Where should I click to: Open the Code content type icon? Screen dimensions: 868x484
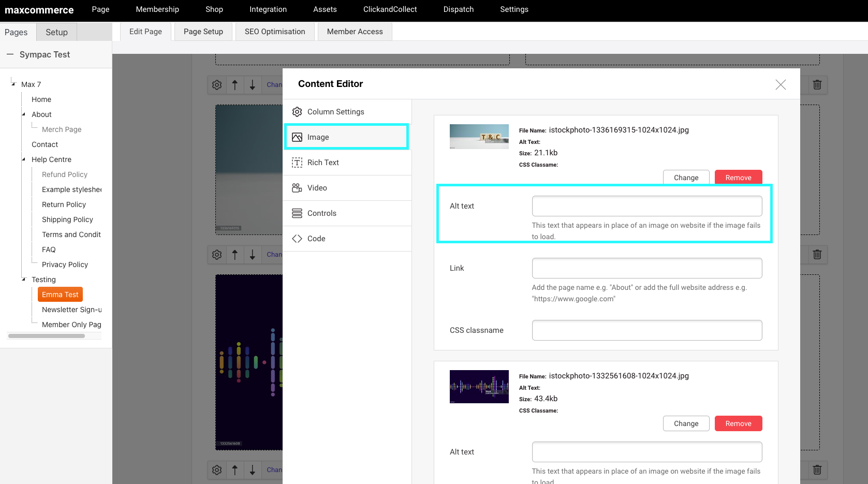[x=297, y=239]
